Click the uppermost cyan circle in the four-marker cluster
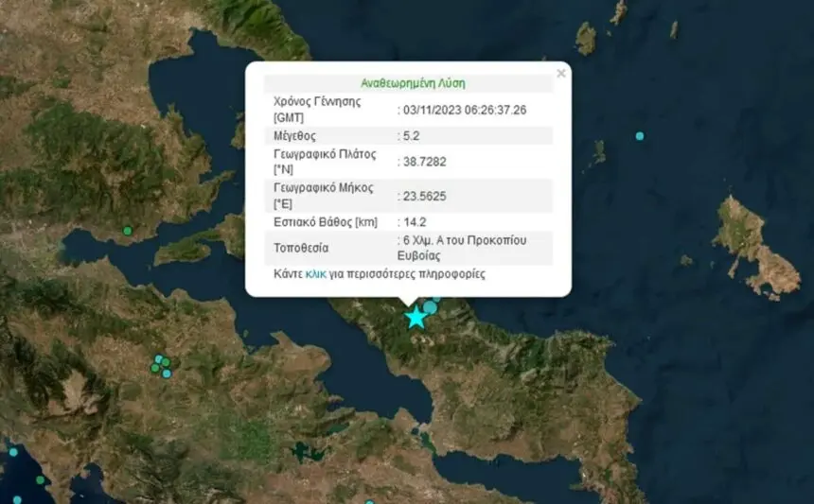814x504 pixels. click(158, 358)
